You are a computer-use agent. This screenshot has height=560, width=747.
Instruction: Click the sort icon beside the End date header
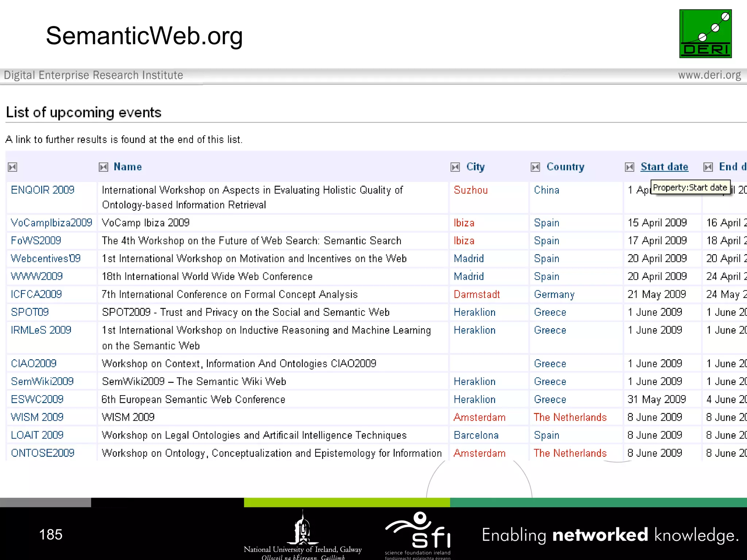click(708, 167)
